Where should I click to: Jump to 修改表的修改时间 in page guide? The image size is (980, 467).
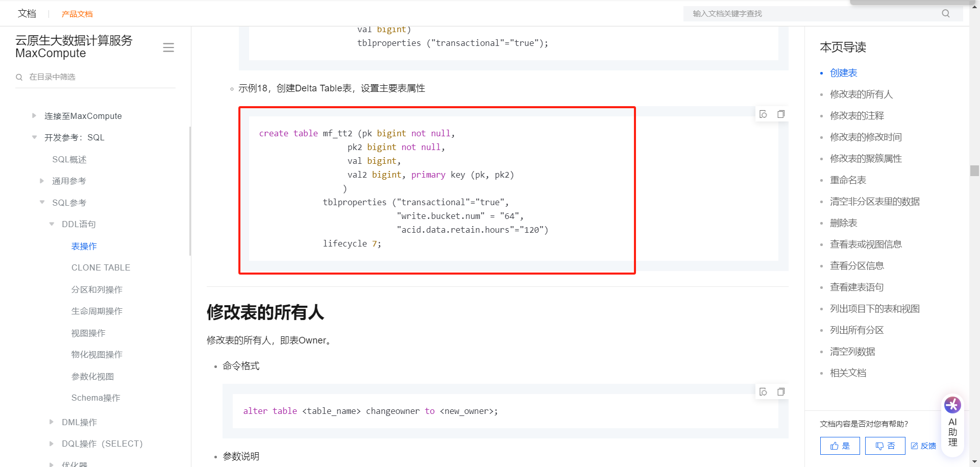pyautogui.click(x=866, y=137)
